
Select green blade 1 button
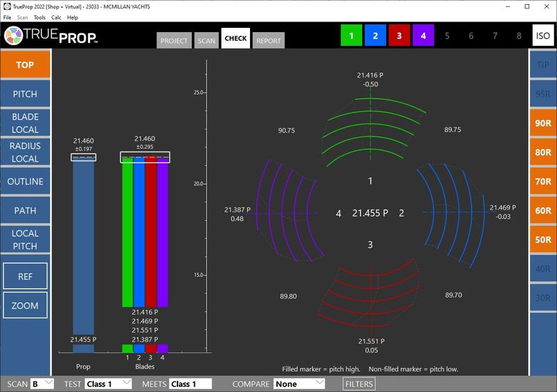click(352, 36)
